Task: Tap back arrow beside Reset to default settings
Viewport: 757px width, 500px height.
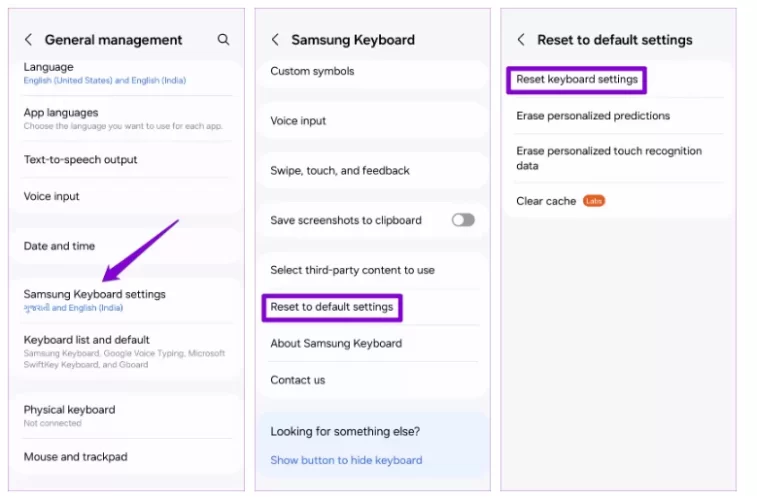Action: (x=521, y=40)
